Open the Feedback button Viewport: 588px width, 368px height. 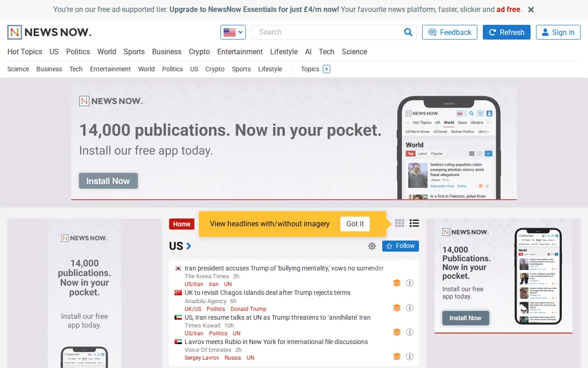pos(450,32)
